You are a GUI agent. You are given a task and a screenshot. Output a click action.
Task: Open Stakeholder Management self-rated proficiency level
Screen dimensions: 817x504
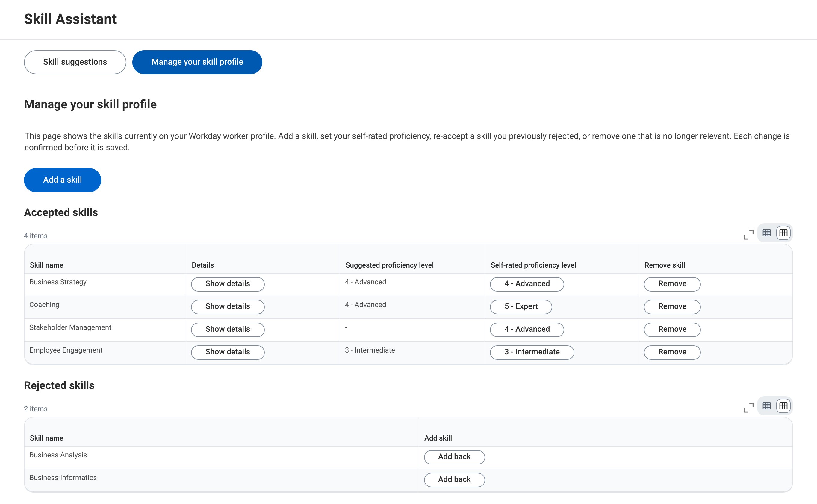click(x=527, y=329)
